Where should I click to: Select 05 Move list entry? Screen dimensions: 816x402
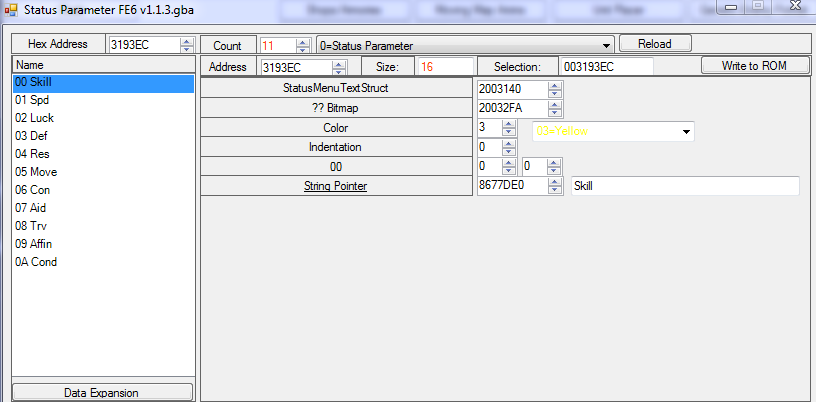(x=35, y=171)
